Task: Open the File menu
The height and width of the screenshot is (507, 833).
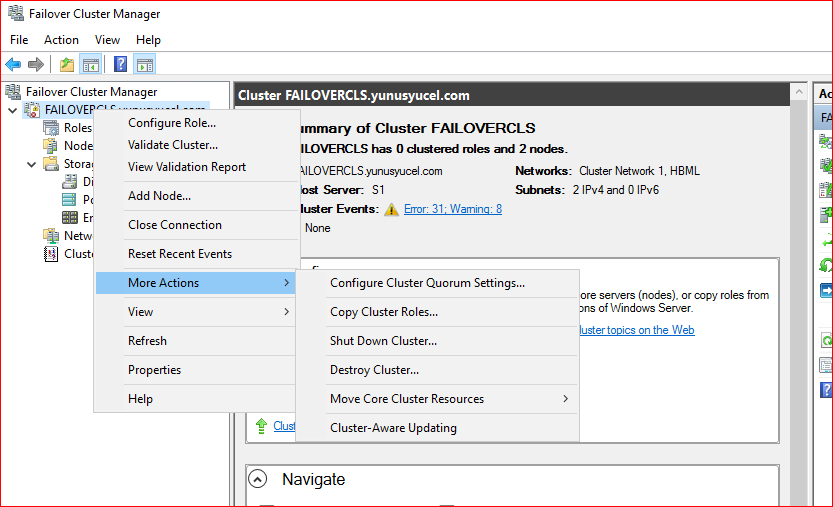Action: pyautogui.click(x=19, y=40)
